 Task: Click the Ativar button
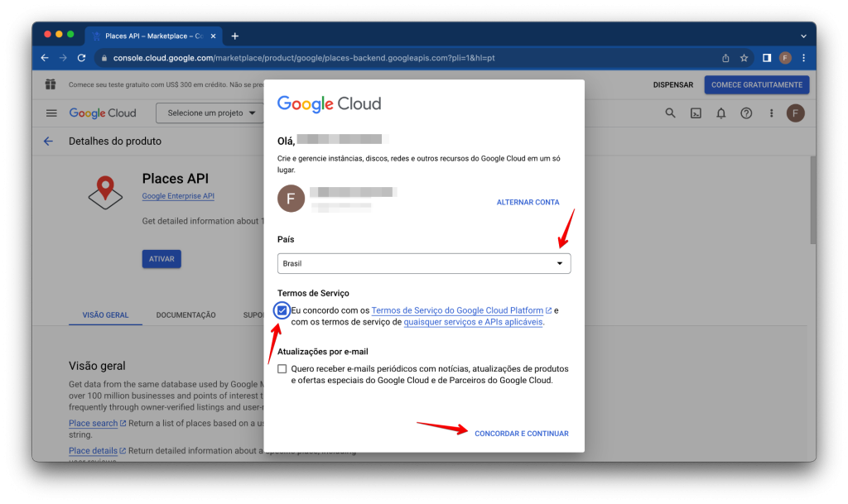161,259
